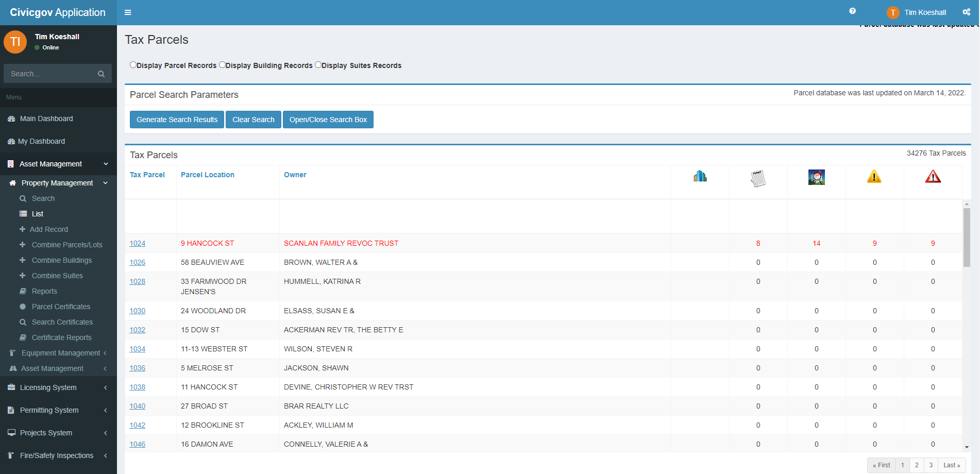Screen dimensions: 980x474
Task: Click the permit document column icon
Action: (758, 178)
